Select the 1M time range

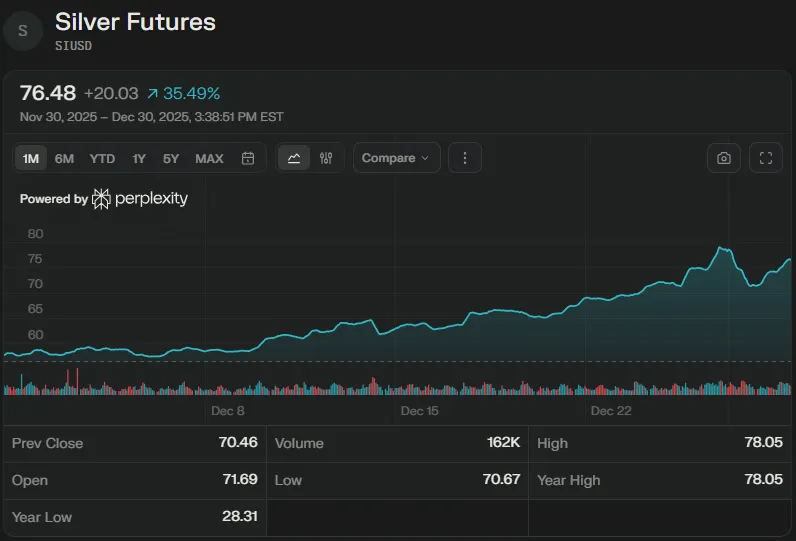coord(31,158)
